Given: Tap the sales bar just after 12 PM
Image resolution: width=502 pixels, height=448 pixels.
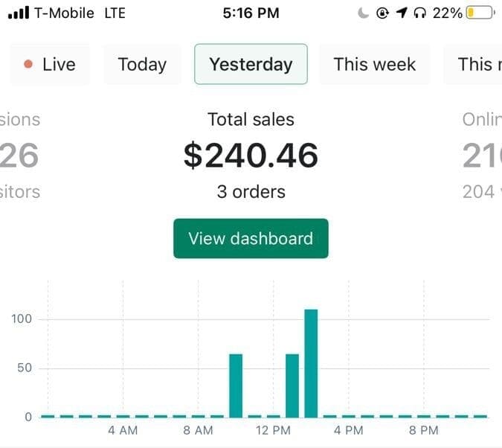Looking at the screenshot, I should click(x=292, y=385).
